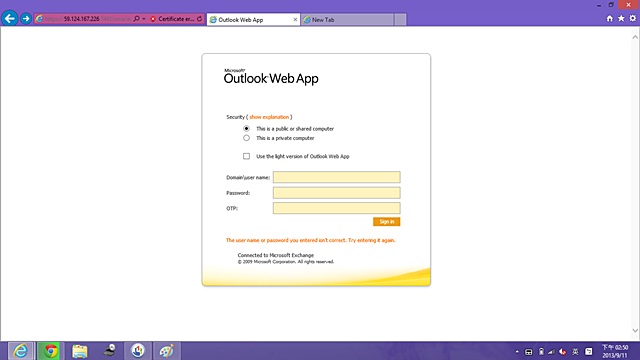Show hidden tray icons arrow

click(517, 351)
